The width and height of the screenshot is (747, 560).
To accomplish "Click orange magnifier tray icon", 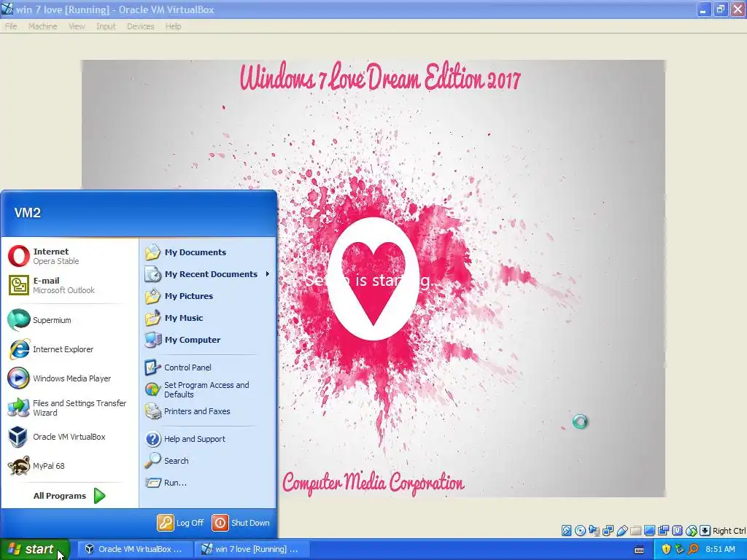I will [693, 549].
